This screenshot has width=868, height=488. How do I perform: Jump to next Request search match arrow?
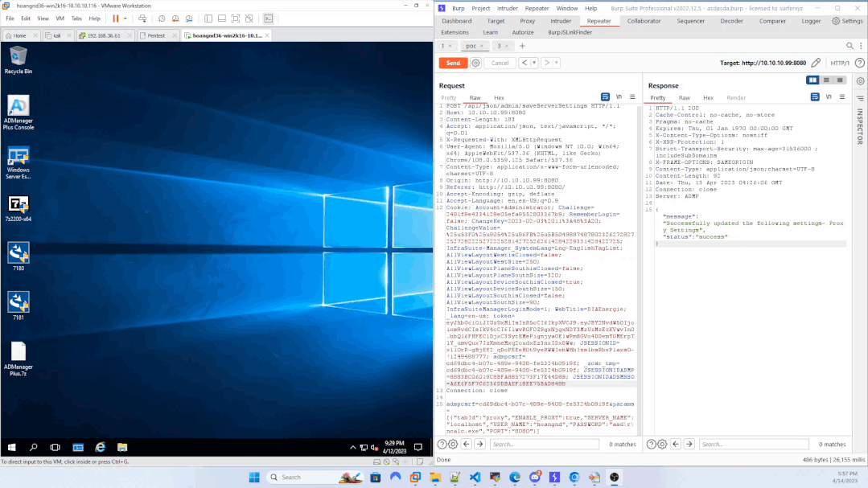click(x=480, y=444)
